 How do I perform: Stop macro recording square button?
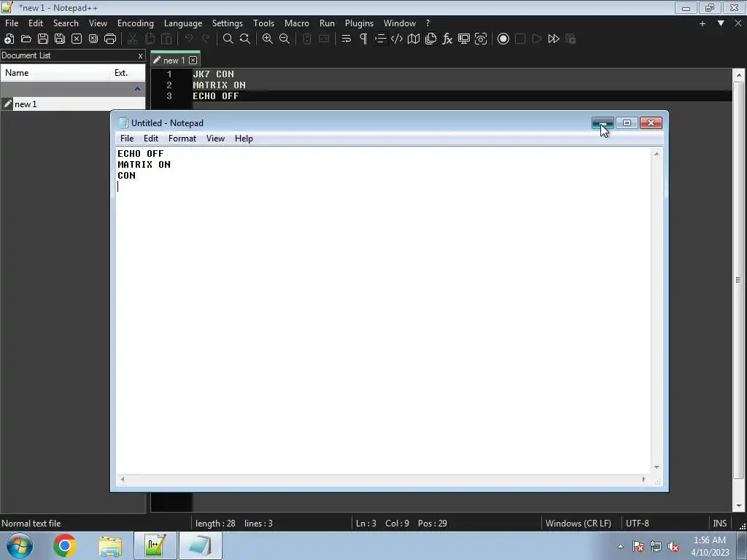point(520,39)
